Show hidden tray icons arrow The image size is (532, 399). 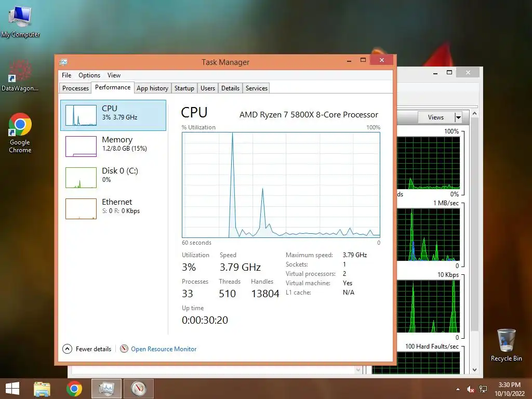pos(458,389)
